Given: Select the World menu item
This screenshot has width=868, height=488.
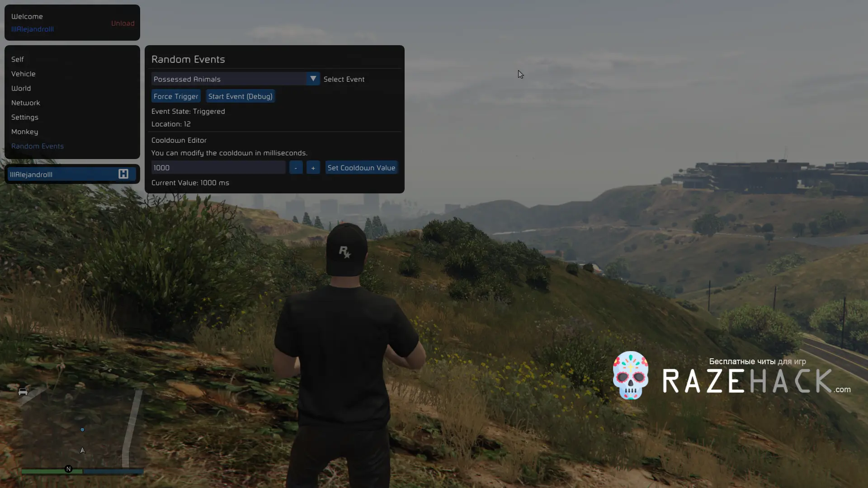Looking at the screenshot, I should pos(21,88).
